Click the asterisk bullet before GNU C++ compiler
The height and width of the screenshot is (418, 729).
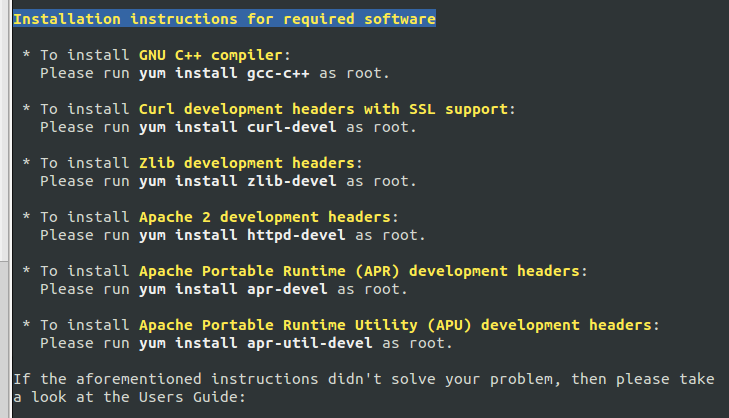[27, 54]
